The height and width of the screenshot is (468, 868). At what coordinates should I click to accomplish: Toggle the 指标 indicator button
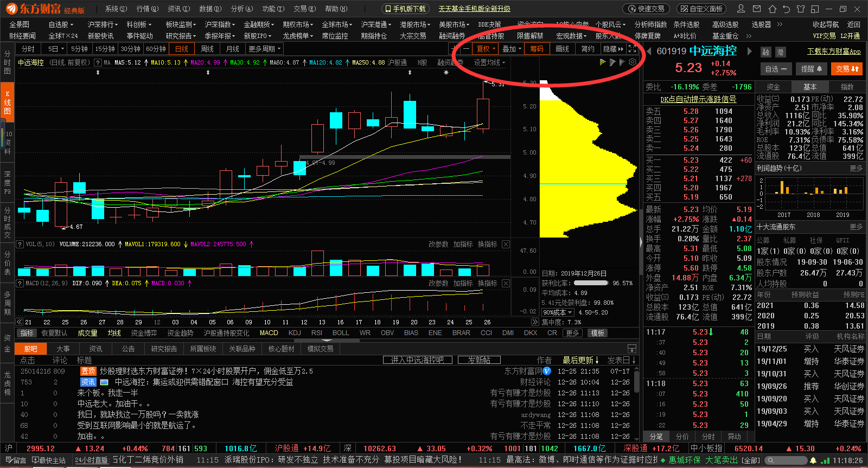click(x=27, y=333)
